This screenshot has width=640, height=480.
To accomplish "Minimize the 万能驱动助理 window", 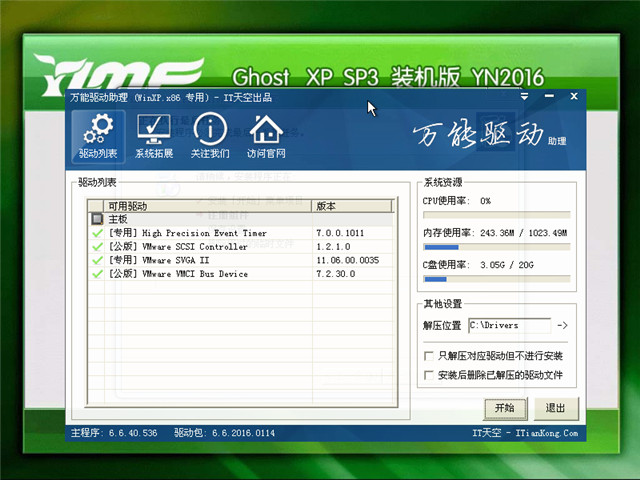I will click(549, 96).
